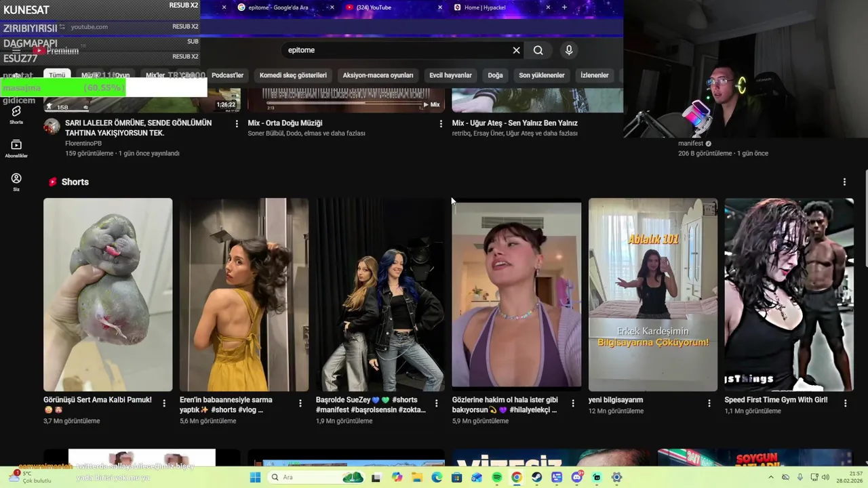Open Eren'in babaannesiyle sarma short thumbnail
Viewport: 868px width, 488px height.
(244, 294)
